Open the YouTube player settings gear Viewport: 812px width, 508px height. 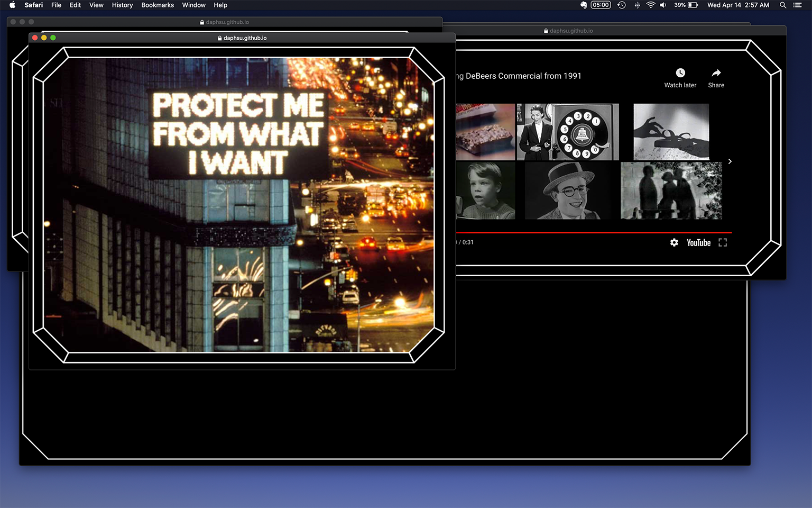[674, 242]
